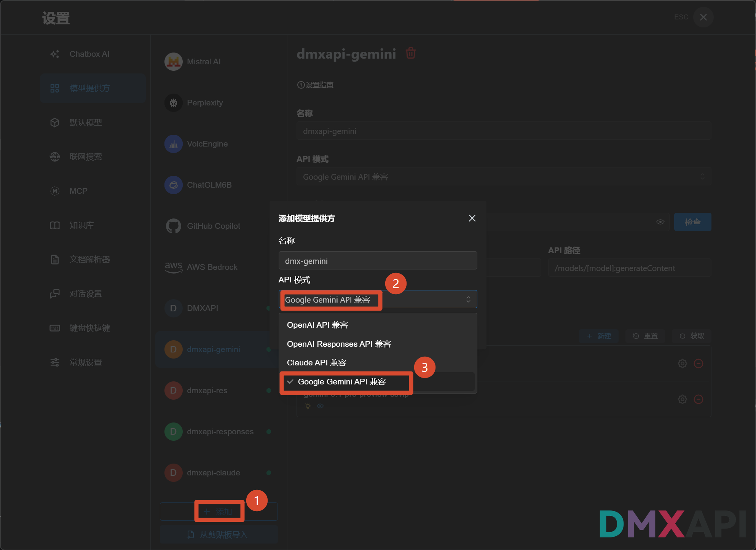The width and height of the screenshot is (756, 550).
Task: Edit the API 路径 field
Action: click(629, 268)
